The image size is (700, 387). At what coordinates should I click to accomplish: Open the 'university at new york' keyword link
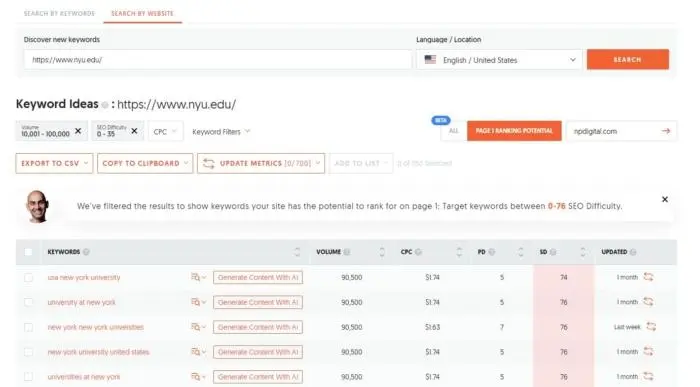tap(81, 302)
